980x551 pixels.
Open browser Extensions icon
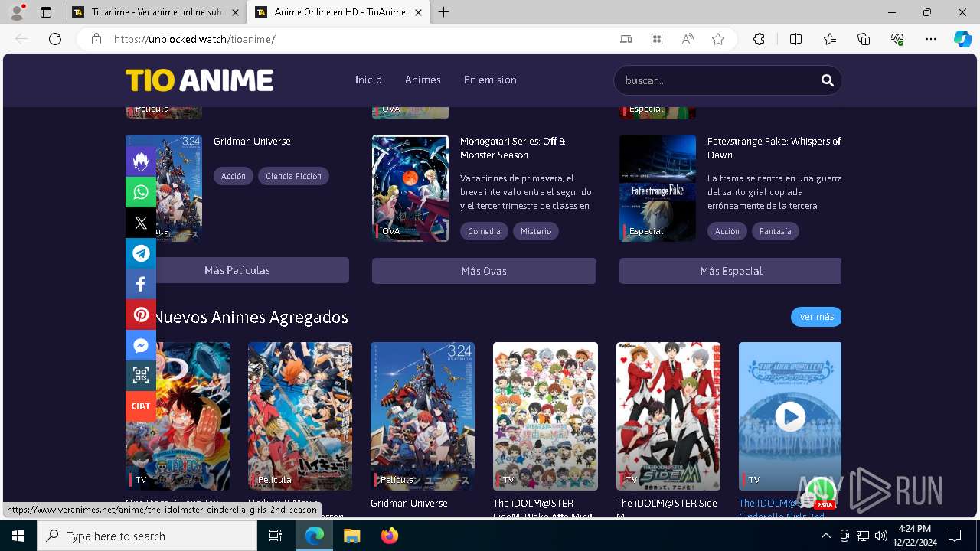pyautogui.click(x=759, y=39)
